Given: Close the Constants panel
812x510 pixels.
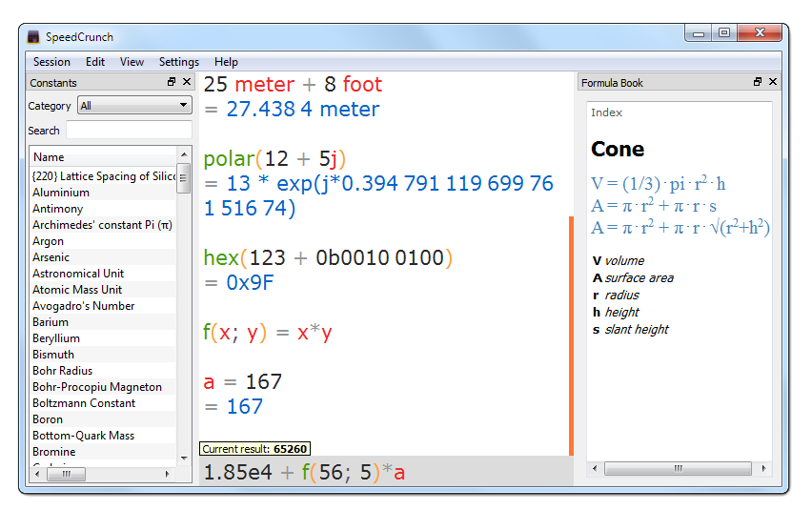Looking at the screenshot, I should pyautogui.click(x=187, y=83).
